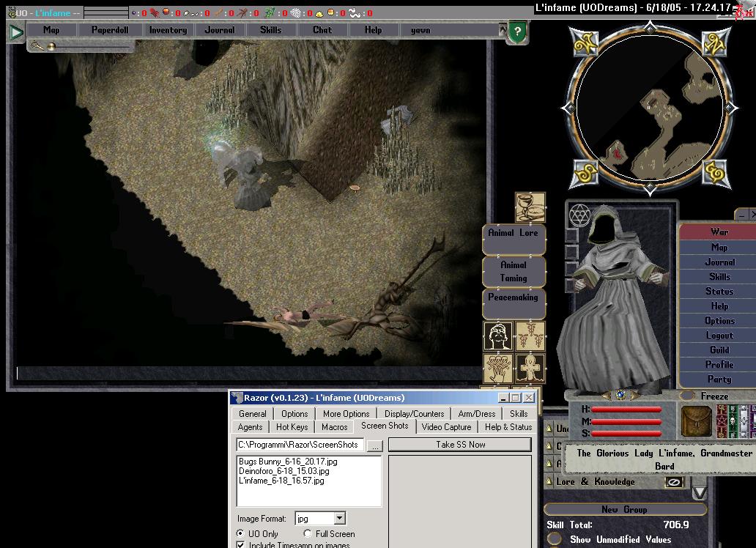756x548 pixels.
Task: Open the Video Capture tab in Razor
Action: tap(446, 427)
